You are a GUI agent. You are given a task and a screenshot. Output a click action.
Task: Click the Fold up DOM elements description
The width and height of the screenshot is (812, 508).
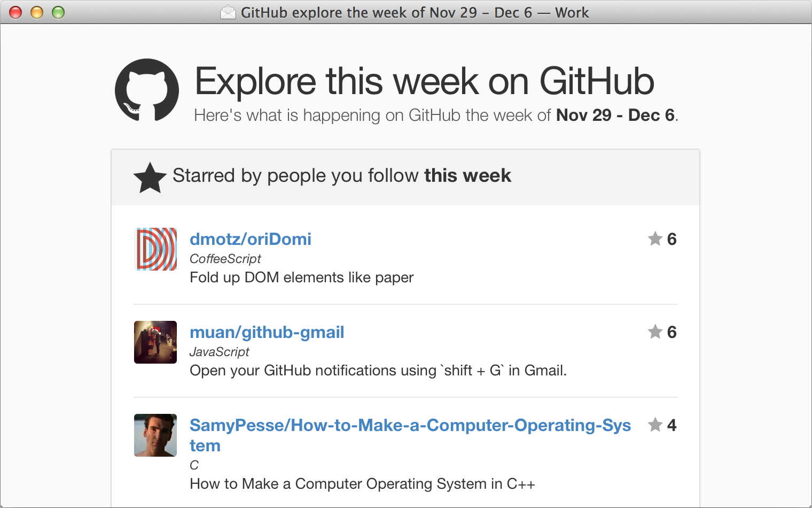click(302, 278)
